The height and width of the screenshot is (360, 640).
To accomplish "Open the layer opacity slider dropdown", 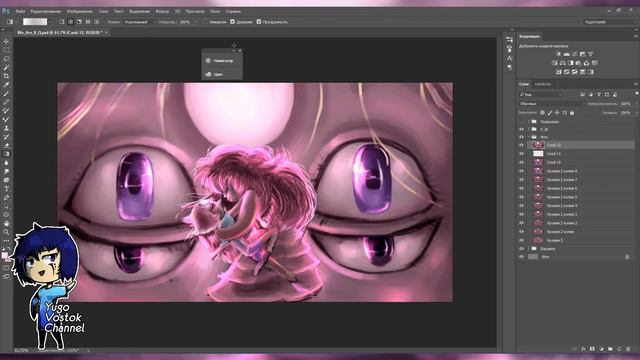I will click(635, 104).
